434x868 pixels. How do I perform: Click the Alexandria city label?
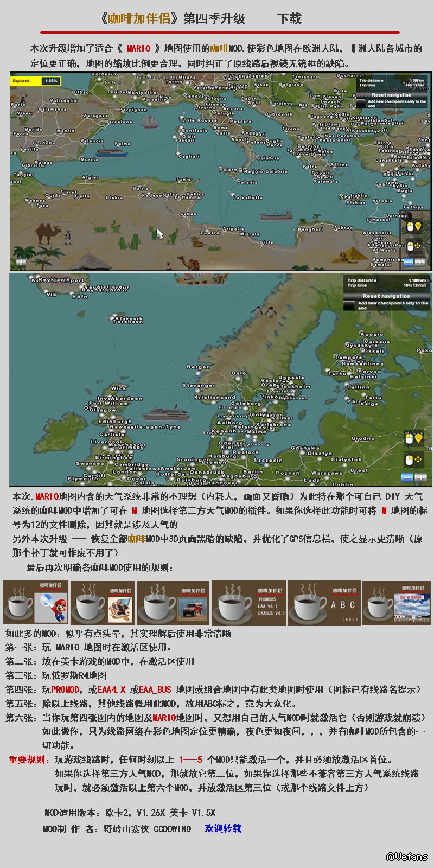(377, 233)
